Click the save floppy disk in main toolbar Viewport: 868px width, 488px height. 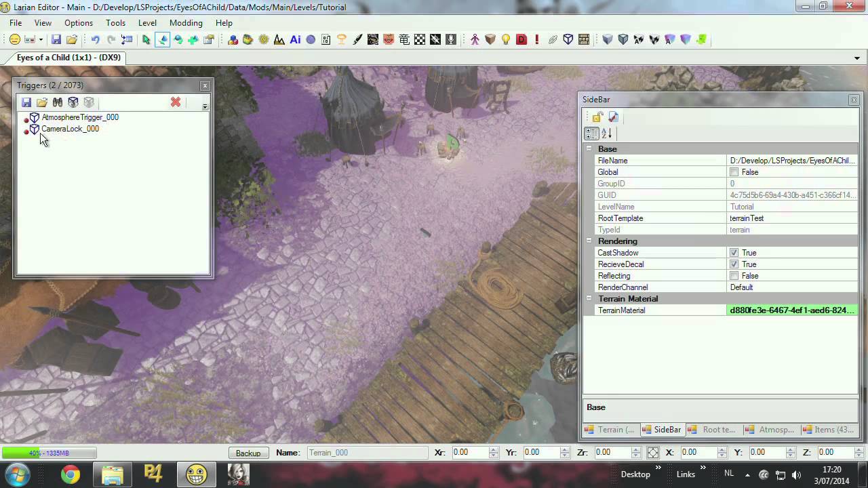(x=56, y=40)
